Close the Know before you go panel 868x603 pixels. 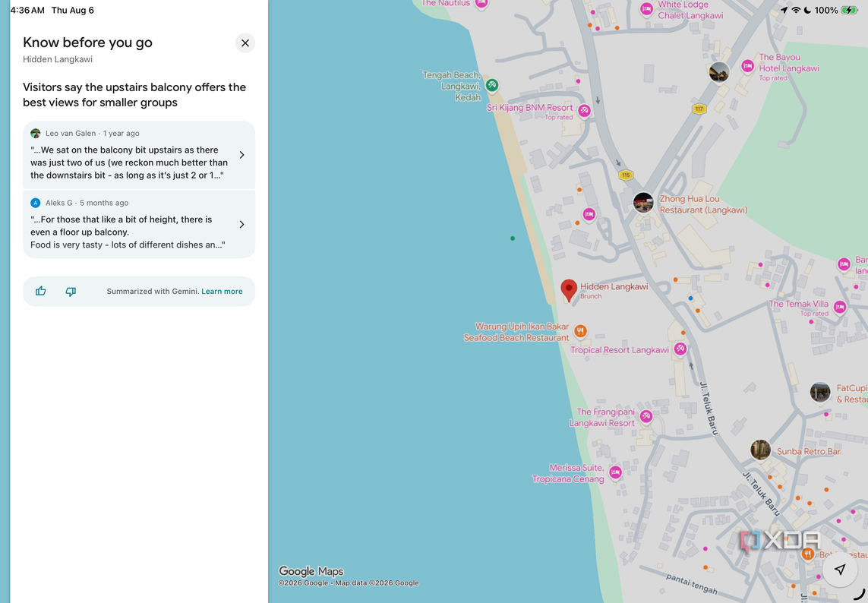245,43
